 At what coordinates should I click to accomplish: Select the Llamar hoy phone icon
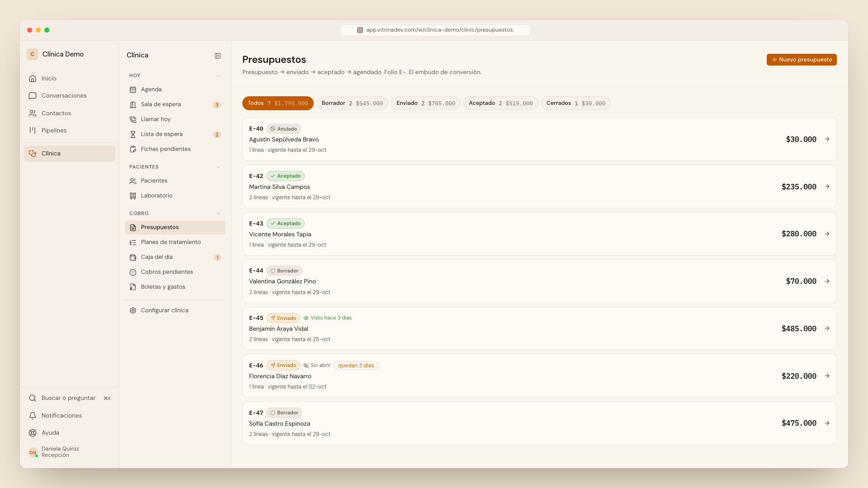pos(133,119)
